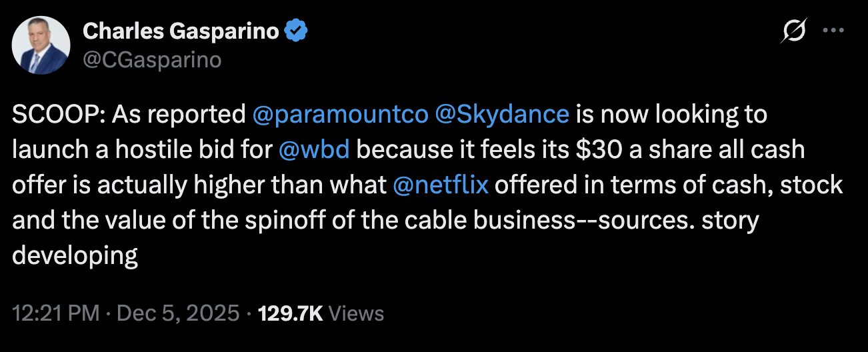Click the 12:21 PM timestamp
This screenshot has height=352, width=868.
56,313
